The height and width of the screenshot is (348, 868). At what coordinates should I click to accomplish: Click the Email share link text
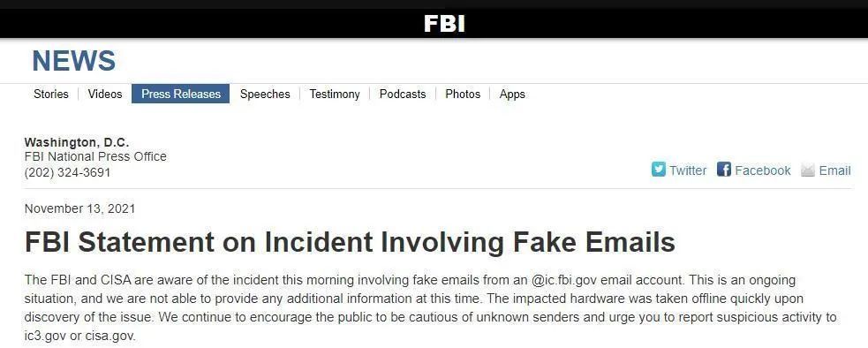(x=834, y=170)
